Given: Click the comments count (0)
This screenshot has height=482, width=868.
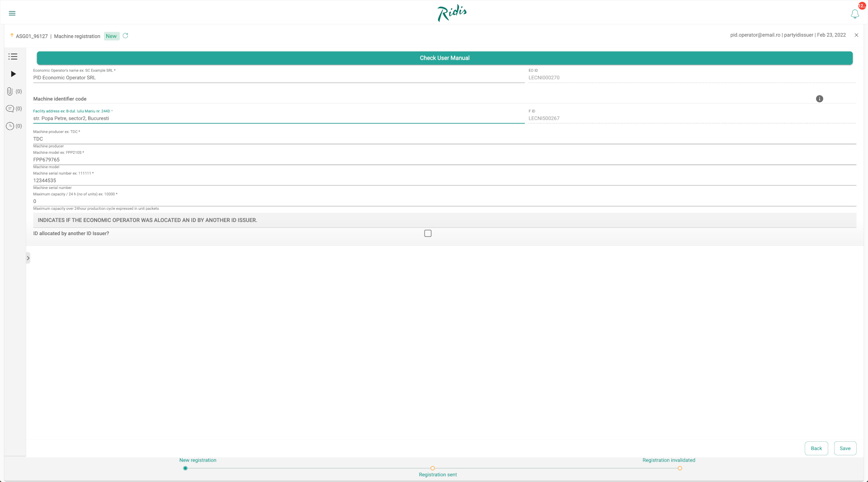Looking at the screenshot, I should coord(19,109).
